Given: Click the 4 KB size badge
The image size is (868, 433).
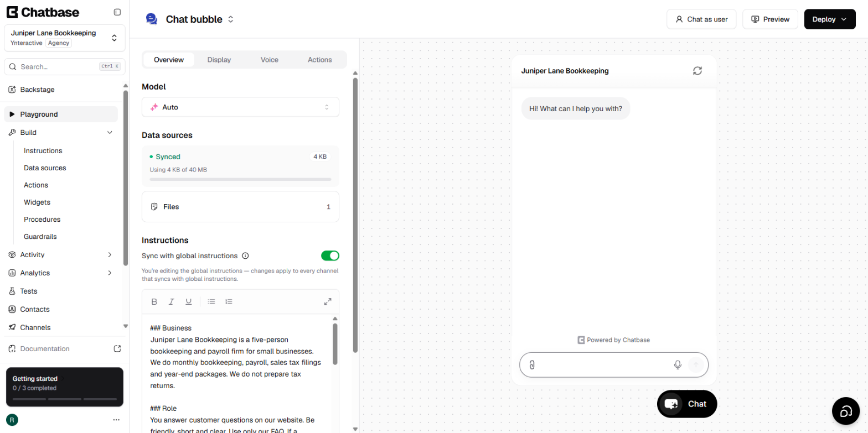Looking at the screenshot, I should click(320, 157).
